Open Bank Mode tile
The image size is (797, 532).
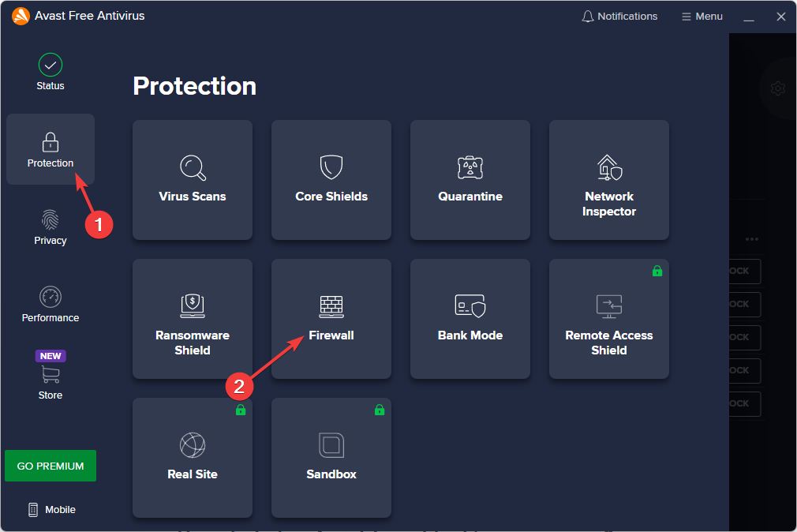tap(470, 319)
